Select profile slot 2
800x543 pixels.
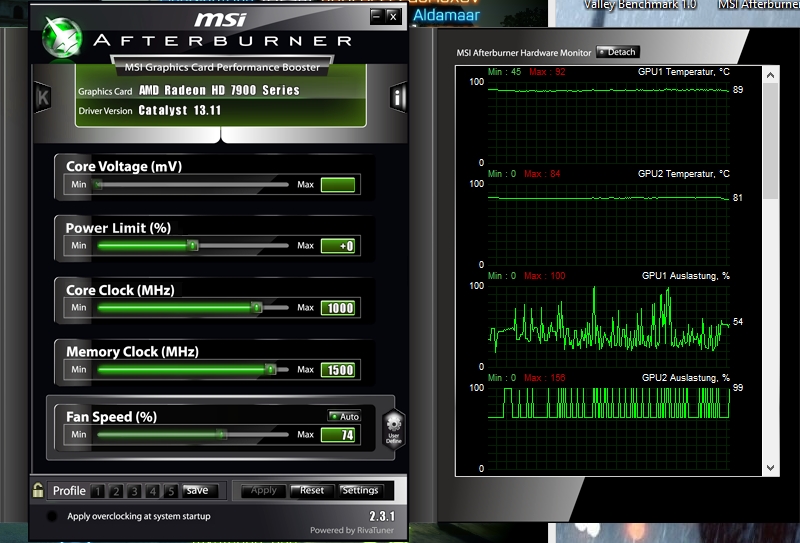[116, 491]
